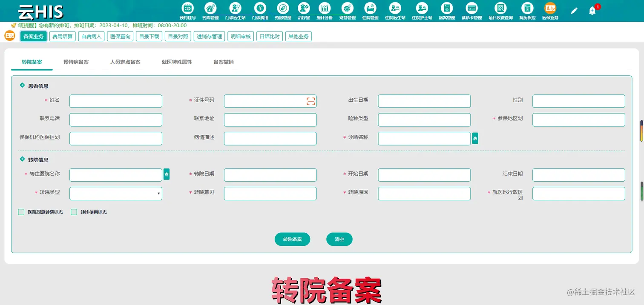
Task: Select the 住院护士站 icon
Action: pyautogui.click(x=422, y=11)
